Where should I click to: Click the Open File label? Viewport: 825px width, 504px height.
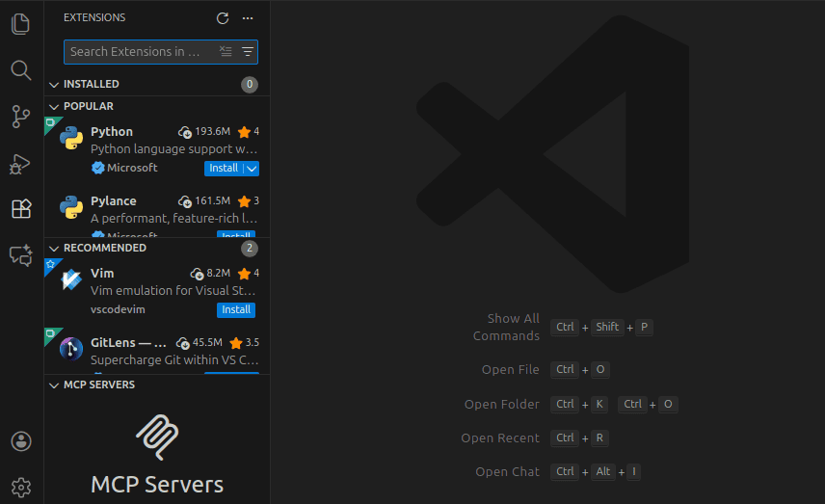[511, 370]
